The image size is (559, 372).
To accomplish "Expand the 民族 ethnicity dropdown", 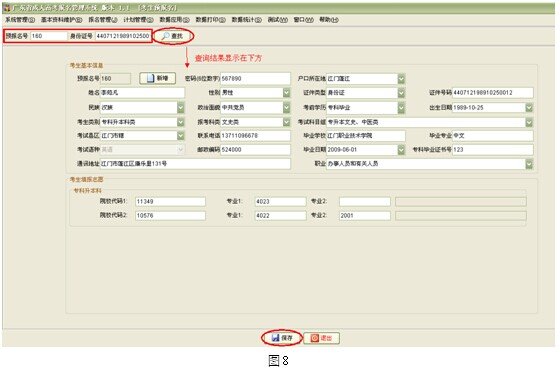I will pos(181,107).
